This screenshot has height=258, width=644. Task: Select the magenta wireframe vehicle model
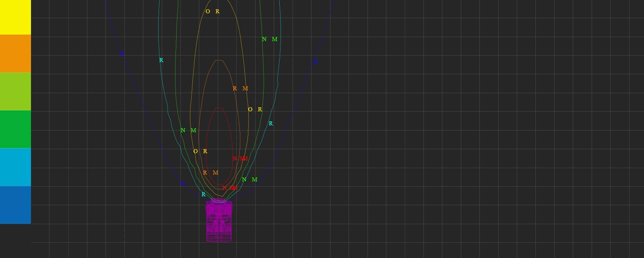tap(219, 221)
